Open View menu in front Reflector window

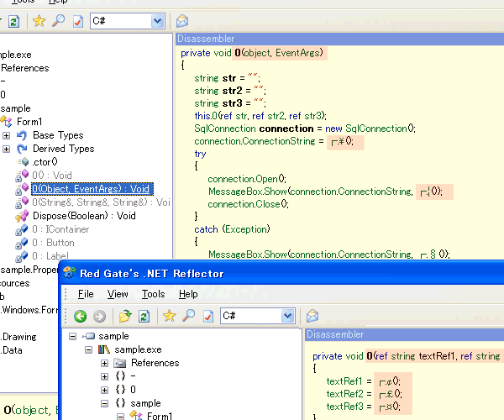click(118, 294)
